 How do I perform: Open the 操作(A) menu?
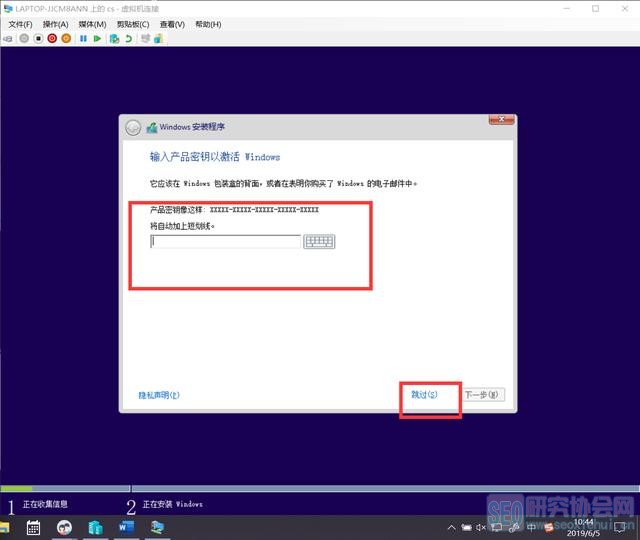pos(56,24)
